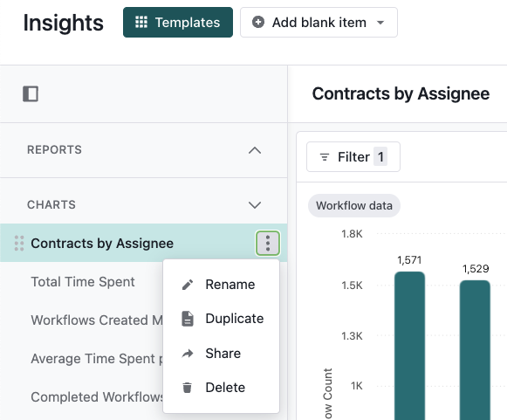Click the arrow icon next to Share
This screenshot has width=507, height=420.
(x=188, y=354)
